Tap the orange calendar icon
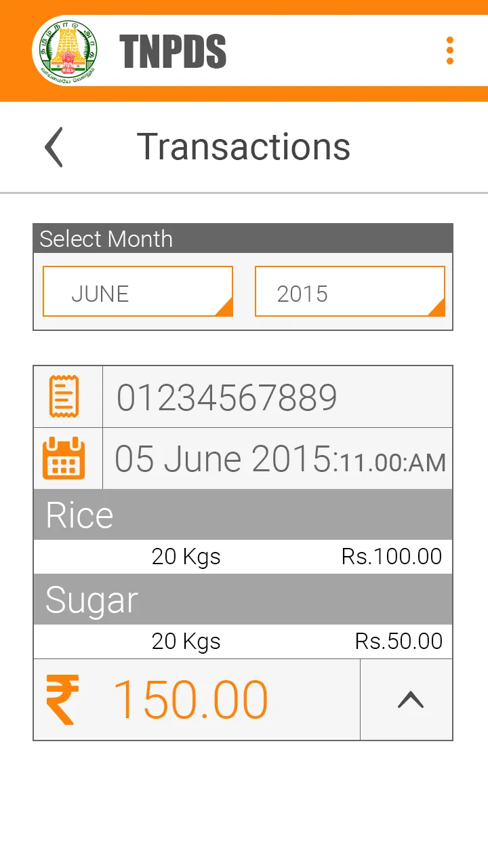This screenshot has height=868, width=488. [64, 458]
